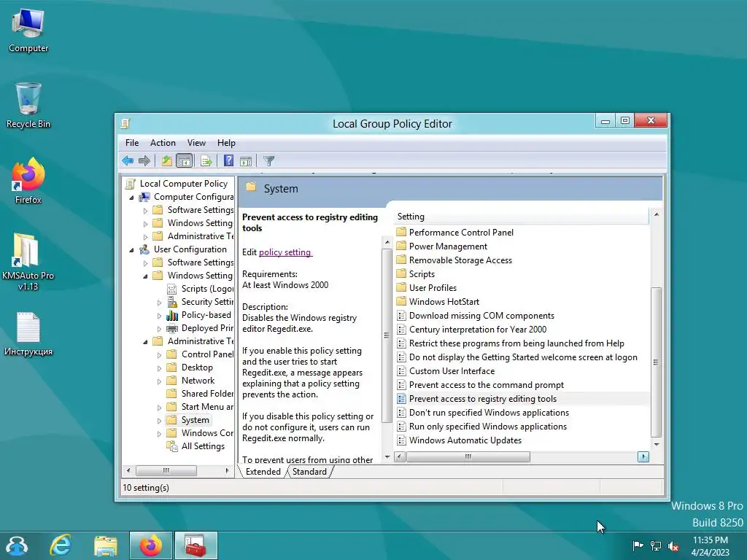
Task: Open Action Center flag tray icon
Action: click(x=637, y=545)
